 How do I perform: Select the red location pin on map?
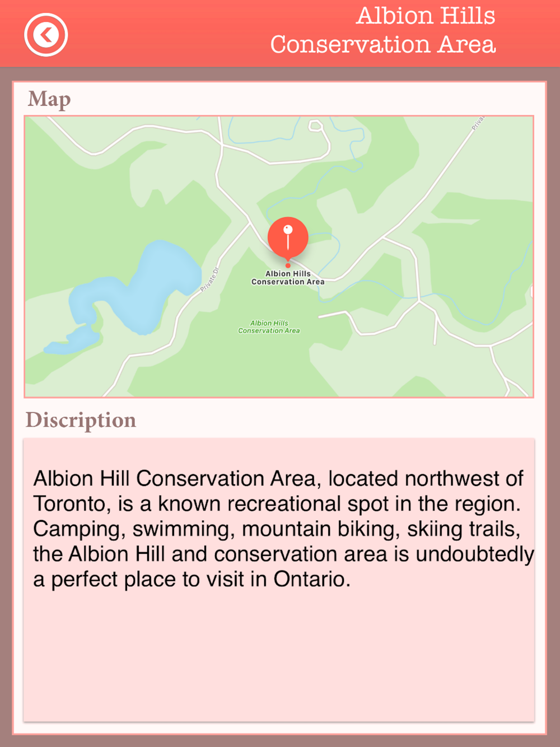coord(288,237)
